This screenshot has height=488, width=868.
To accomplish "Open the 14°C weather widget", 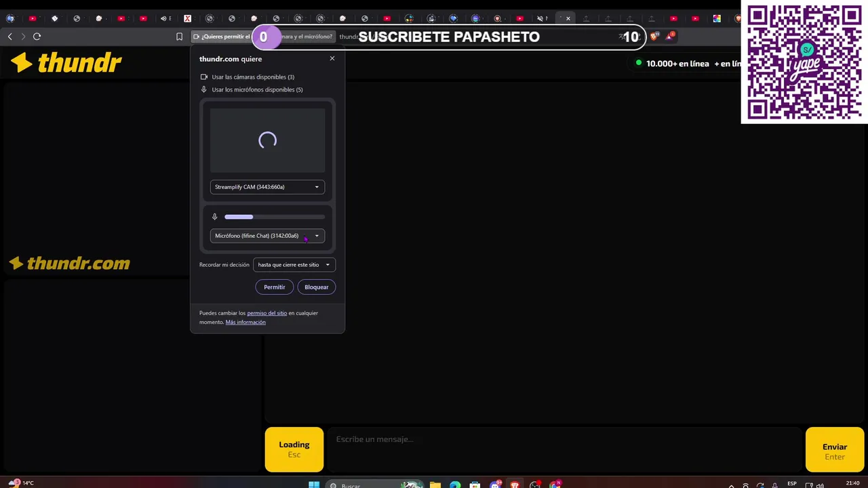I will coord(20,483).
